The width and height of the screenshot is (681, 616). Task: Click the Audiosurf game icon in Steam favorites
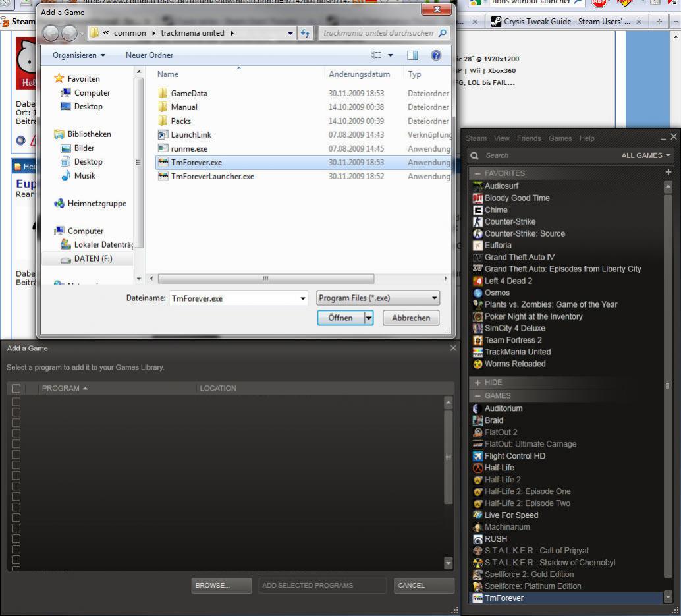477,186
